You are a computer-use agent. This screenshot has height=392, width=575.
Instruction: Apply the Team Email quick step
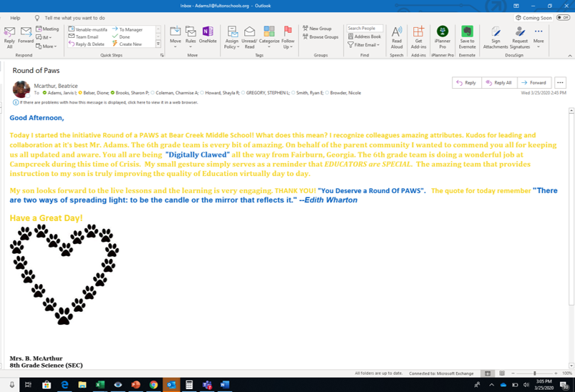pos(83,36)
